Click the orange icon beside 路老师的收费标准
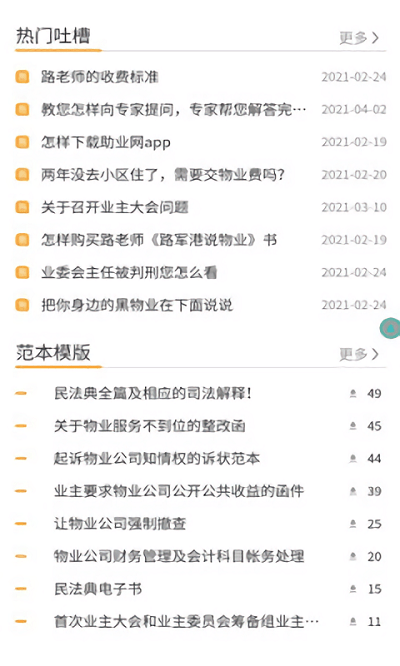400x666 pixels. (x=22, y=77)
